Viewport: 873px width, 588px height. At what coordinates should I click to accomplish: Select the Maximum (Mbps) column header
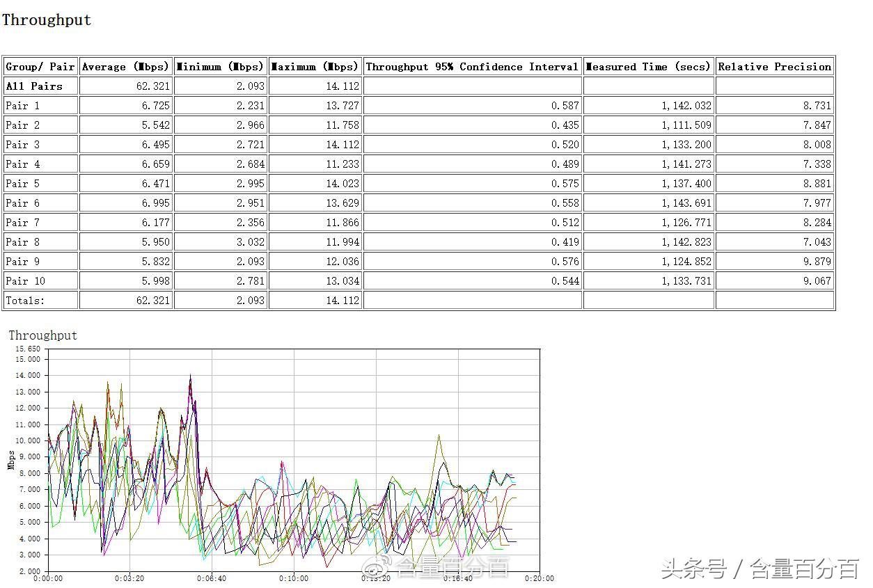pos(315,67)
